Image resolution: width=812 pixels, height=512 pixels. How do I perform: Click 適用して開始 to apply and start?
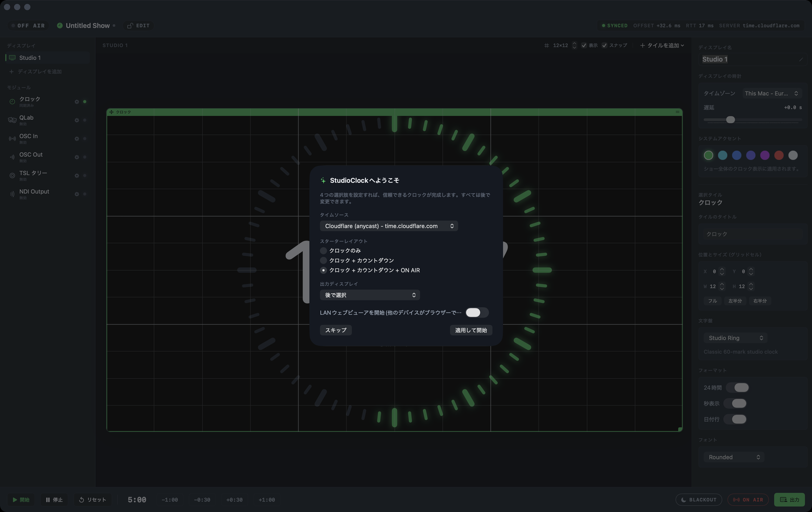point(471,330)
